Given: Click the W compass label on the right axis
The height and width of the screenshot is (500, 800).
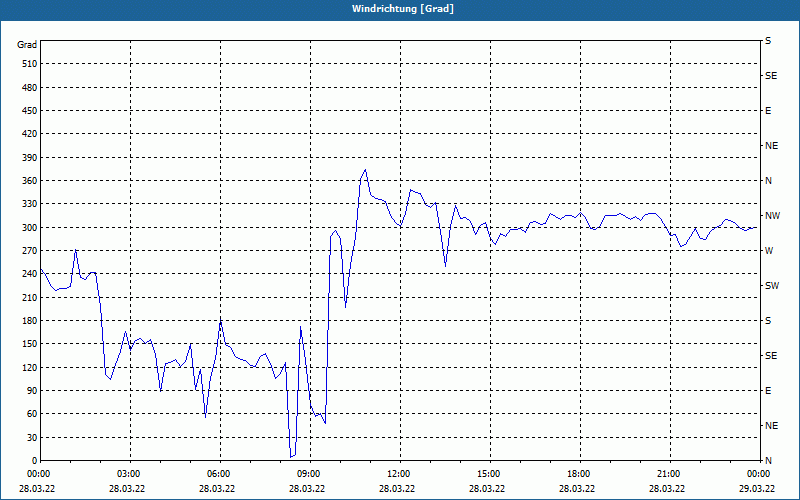Looking at the screenshot, I should click(769, 251).
